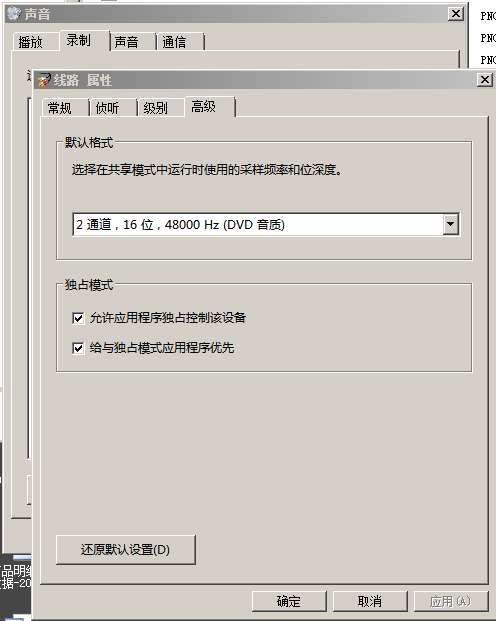This screenshot has height=621, width=496.
Task: Click the 还原默认设置(D) button
Action: click(126, 550)
